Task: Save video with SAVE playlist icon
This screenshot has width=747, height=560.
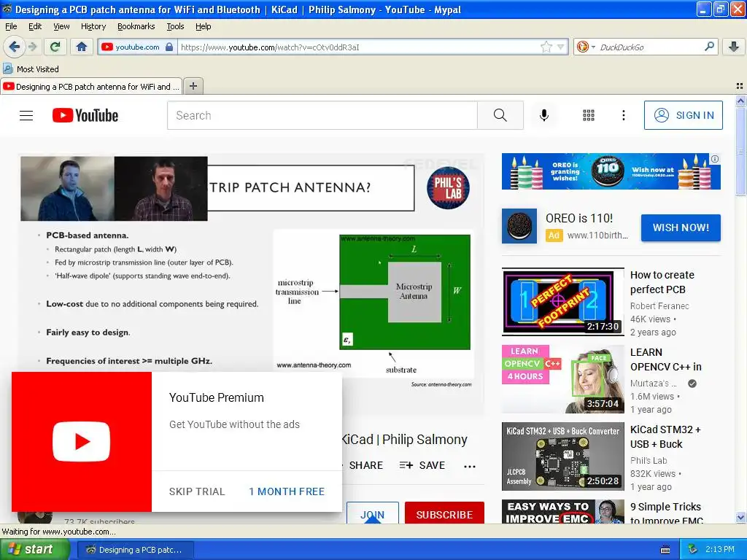Action: [x=422, y=465]
